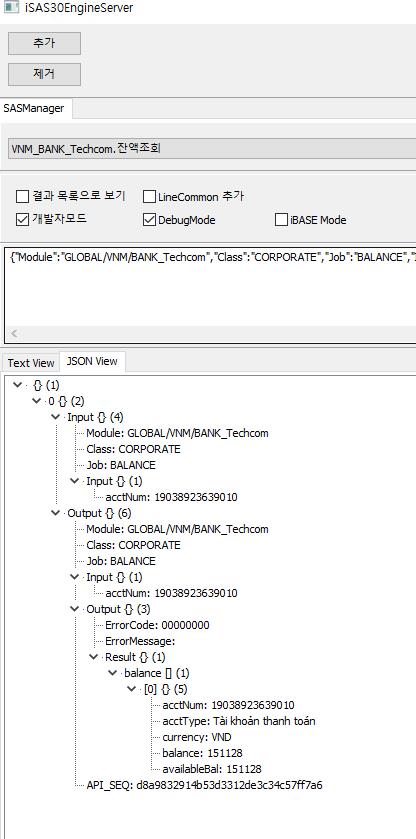Open the VNM_BANK_Techcom.잔액조회 combo box
This screenshot has height=839, width=416.
pyautogui.click(x=213, y=148)
